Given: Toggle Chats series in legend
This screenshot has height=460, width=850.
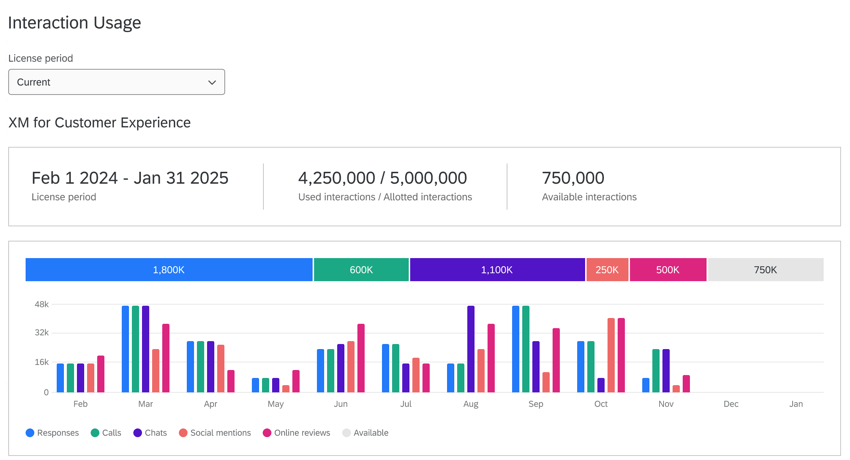Looking at the screenshot, I should click(150, 433).
